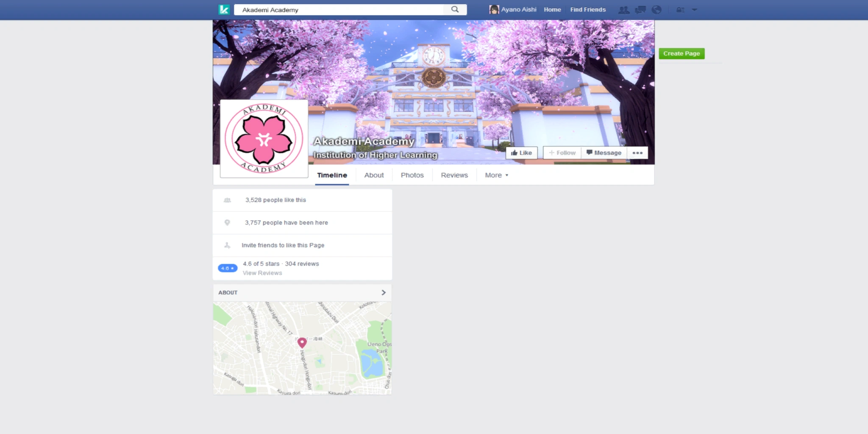Expand the account menu arrow
This screenshot has width=868, height=434.
coord(694,10)
